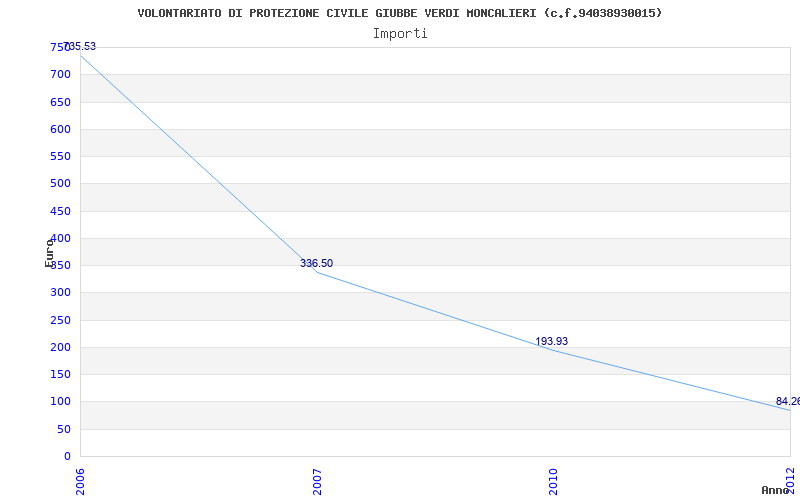Click the 700 y-axis tick label
800x500 pixels.
tap(60, 74)
